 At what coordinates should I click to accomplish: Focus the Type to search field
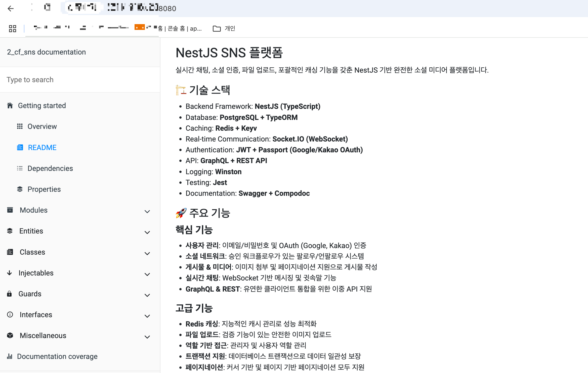point(80,80)
